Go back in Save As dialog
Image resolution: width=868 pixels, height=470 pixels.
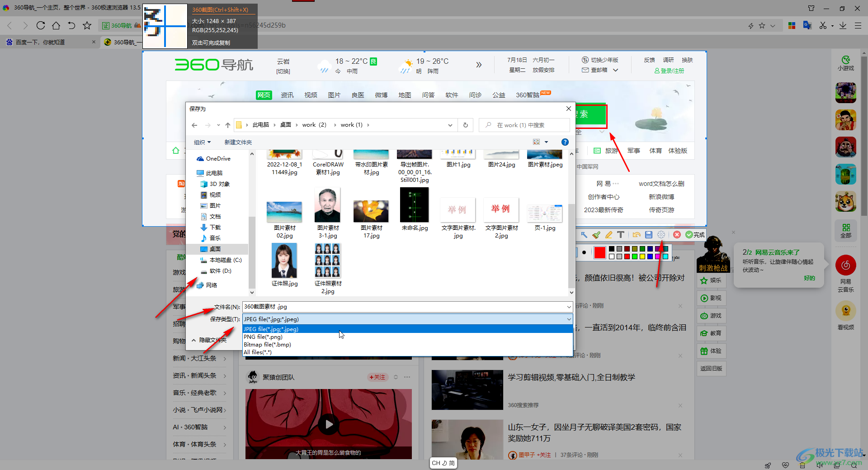click(x=194, y=125)
